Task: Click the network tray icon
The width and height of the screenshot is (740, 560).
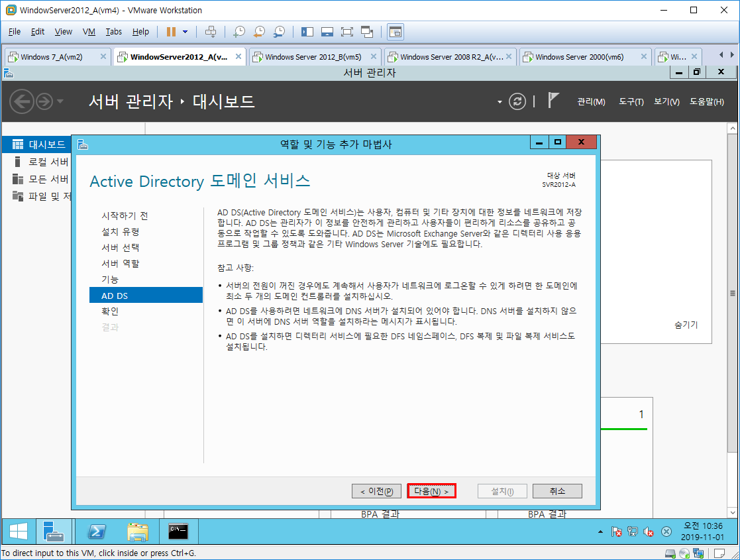Action: (x=633, y=532)
